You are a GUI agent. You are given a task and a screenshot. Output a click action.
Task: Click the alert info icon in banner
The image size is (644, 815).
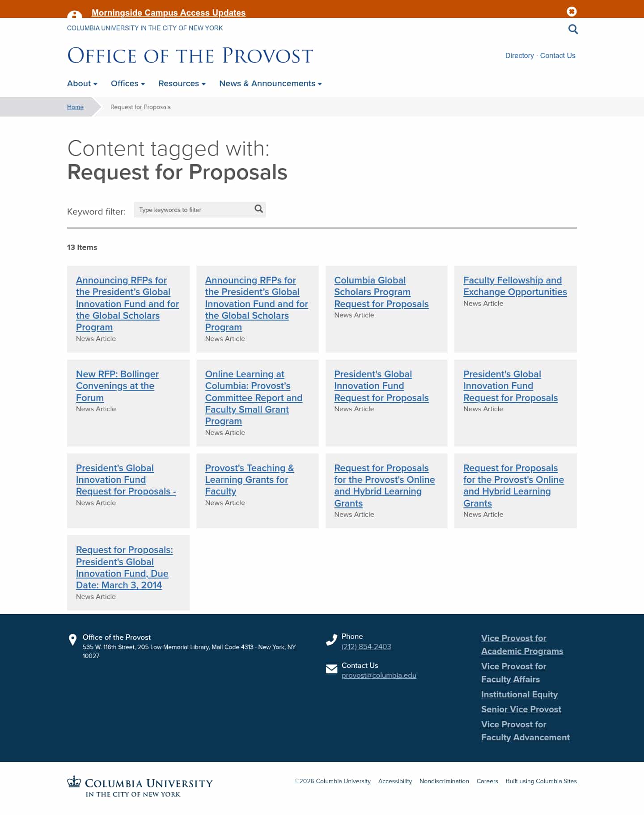coord(75,14)
